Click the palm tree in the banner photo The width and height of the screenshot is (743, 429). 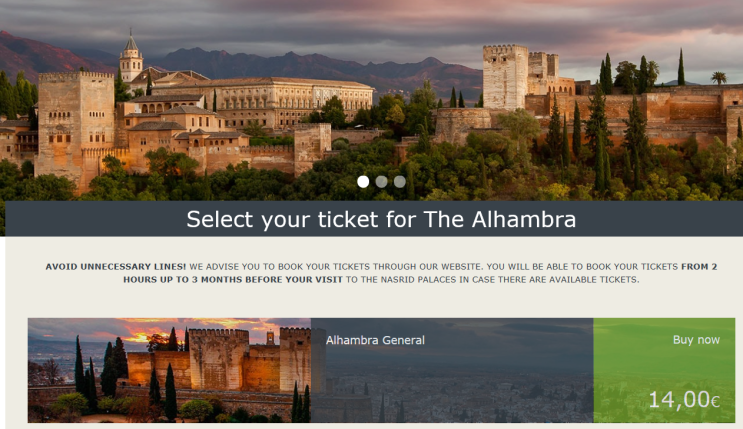[x=718, y=77]
